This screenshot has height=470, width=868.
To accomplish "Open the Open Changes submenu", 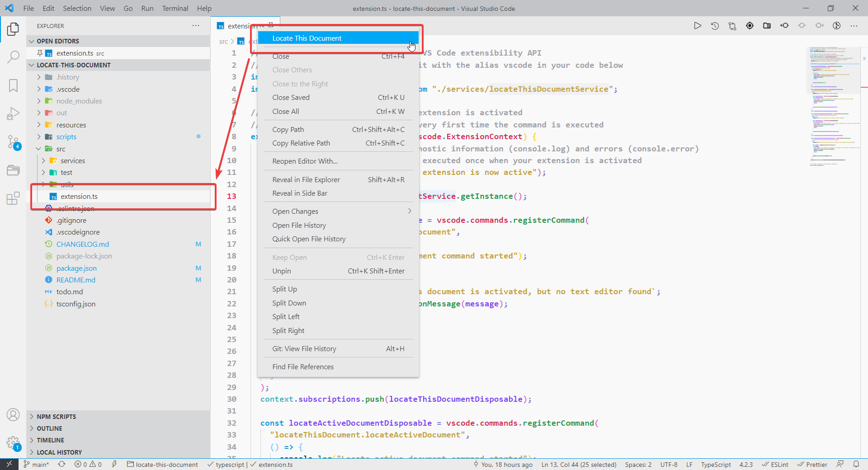I will [x=338, y=211].
